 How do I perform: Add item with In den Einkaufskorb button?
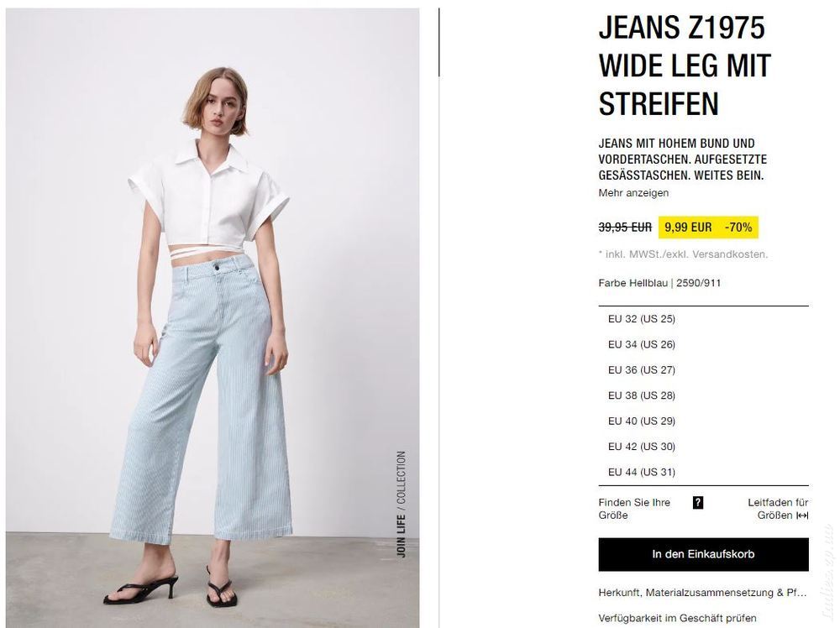click(x=703, y=554)
